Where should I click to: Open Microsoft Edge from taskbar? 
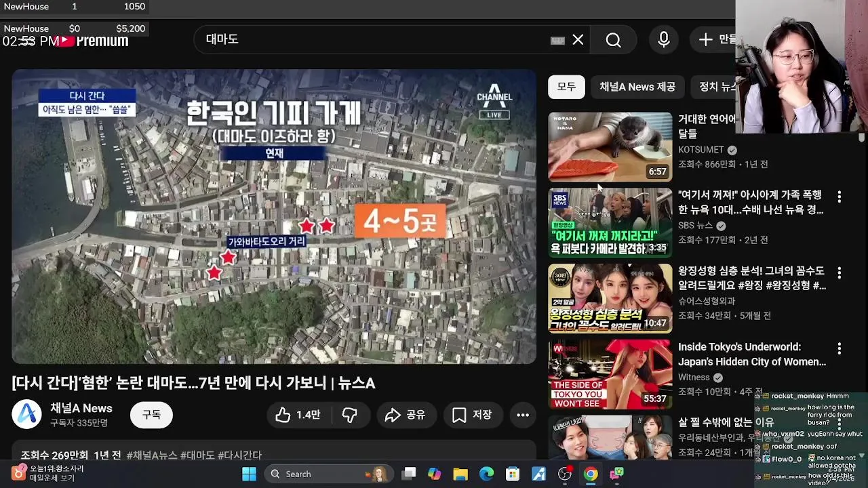click(487, 474)
